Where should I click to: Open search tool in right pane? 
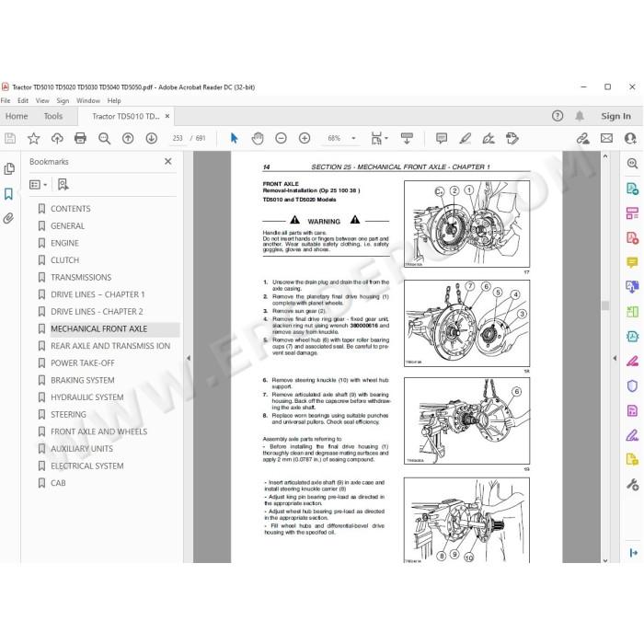[x=632, y=164]
